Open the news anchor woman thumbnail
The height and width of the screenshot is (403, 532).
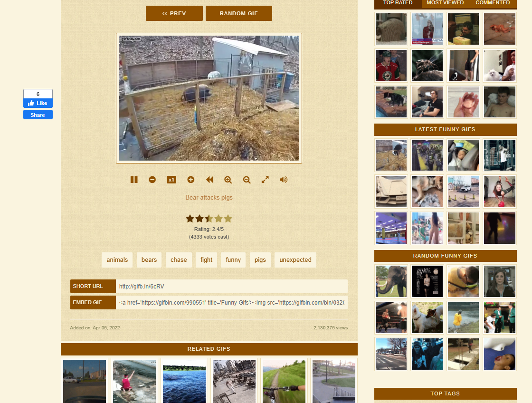click(x=427, y=29)
